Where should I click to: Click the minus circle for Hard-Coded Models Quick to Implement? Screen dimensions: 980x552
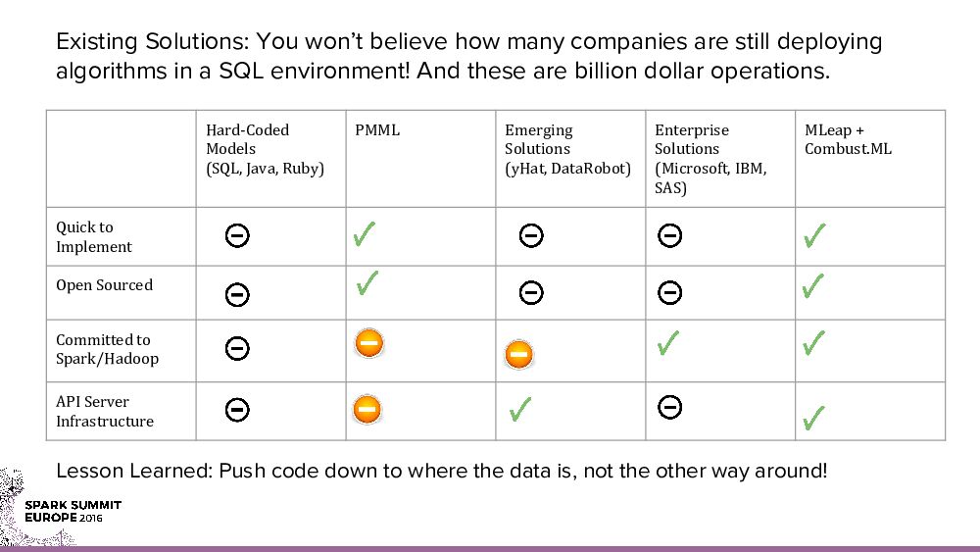click(237, 235)
